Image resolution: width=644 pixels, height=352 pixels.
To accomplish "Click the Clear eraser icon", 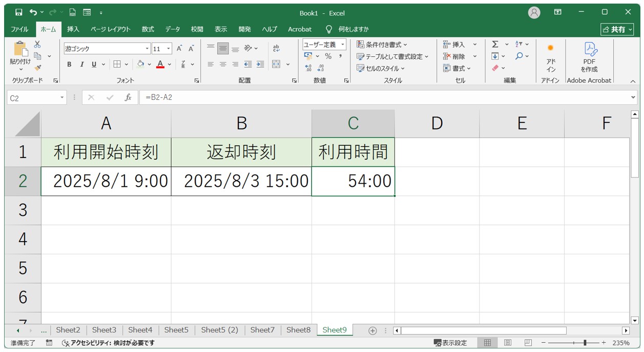I will pyautogui.click(x=495, y=68).
